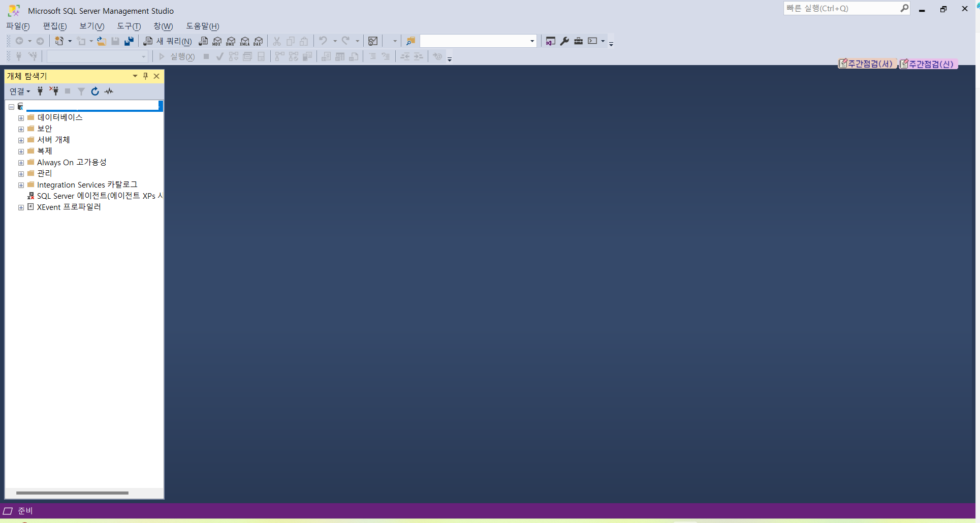980x523 pixels.
Task: Open the Object Explorer window position dropdown
Action: coord(135,76)
